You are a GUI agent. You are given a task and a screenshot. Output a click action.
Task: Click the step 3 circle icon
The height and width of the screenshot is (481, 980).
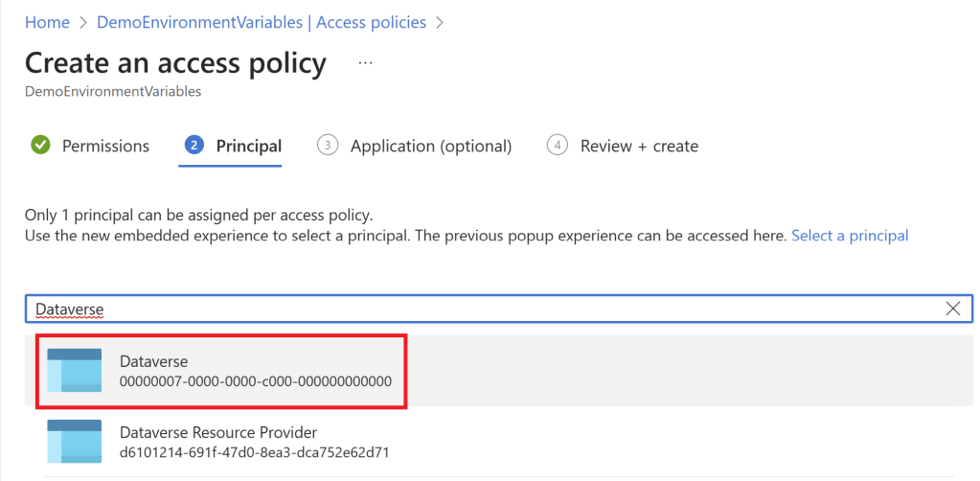328,146
